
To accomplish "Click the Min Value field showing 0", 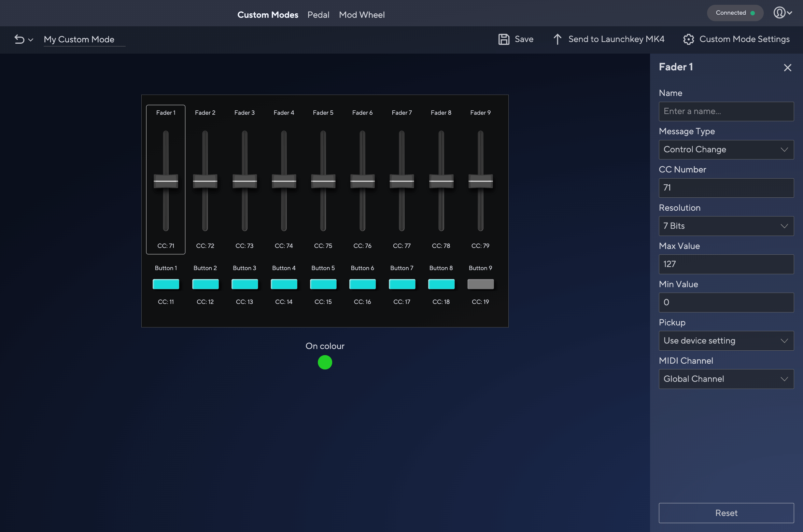I will click(726, 303).
